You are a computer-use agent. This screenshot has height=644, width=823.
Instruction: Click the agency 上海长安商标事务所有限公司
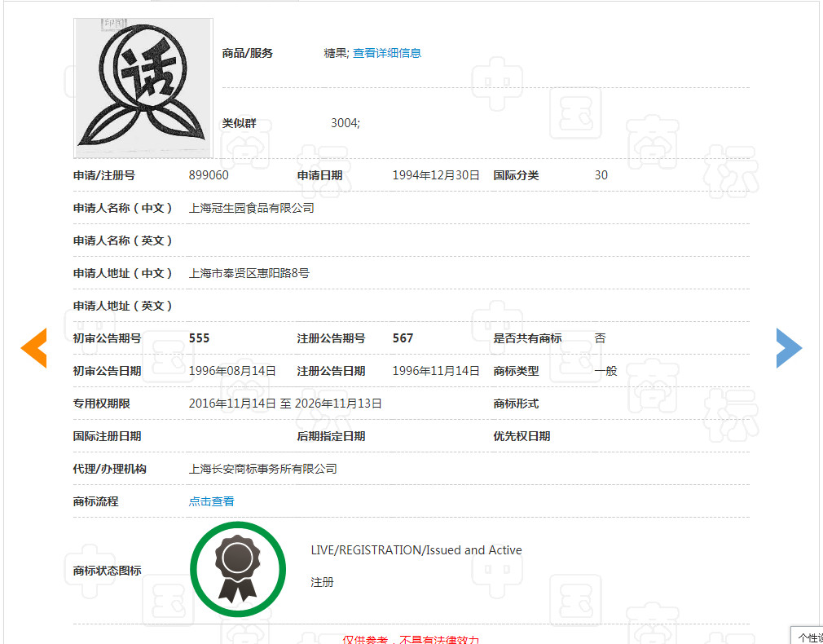(262, 468)
